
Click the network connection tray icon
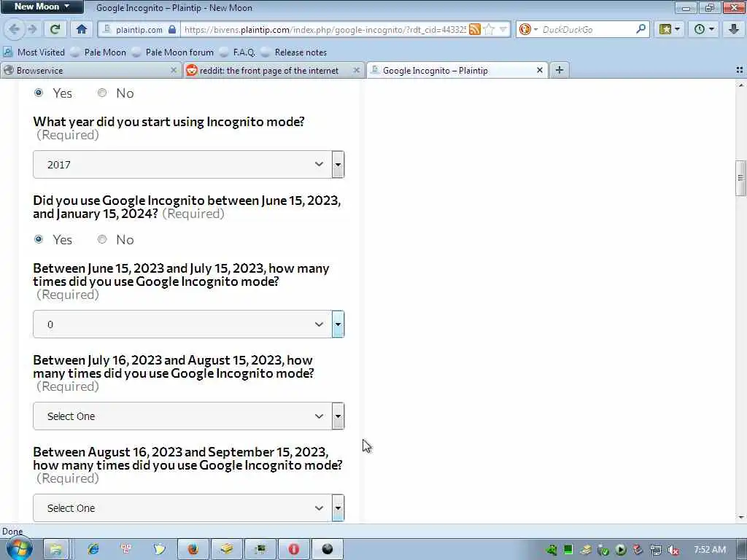tap(656, 550)
